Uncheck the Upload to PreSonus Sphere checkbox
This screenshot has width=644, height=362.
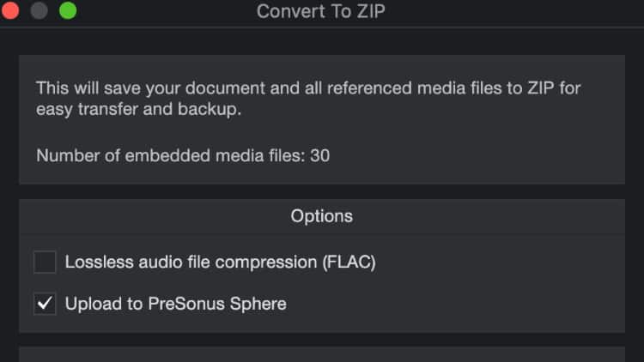[45, 304]
